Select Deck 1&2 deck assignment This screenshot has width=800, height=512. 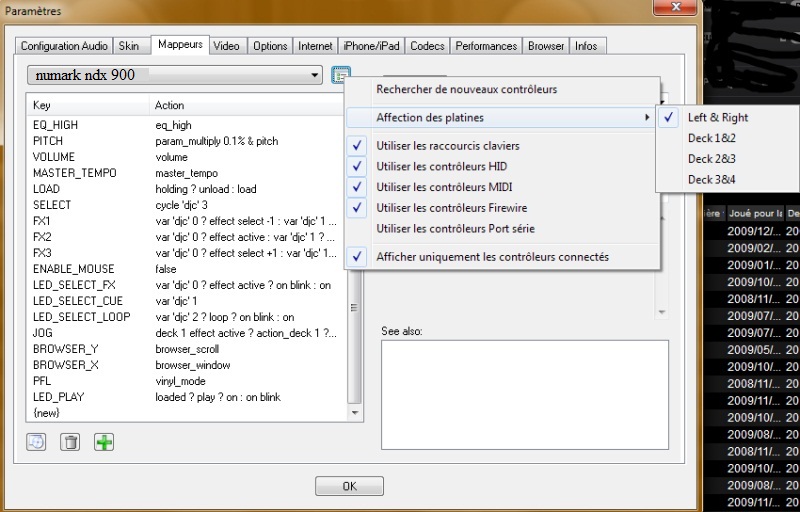click(x=711, y=138)
